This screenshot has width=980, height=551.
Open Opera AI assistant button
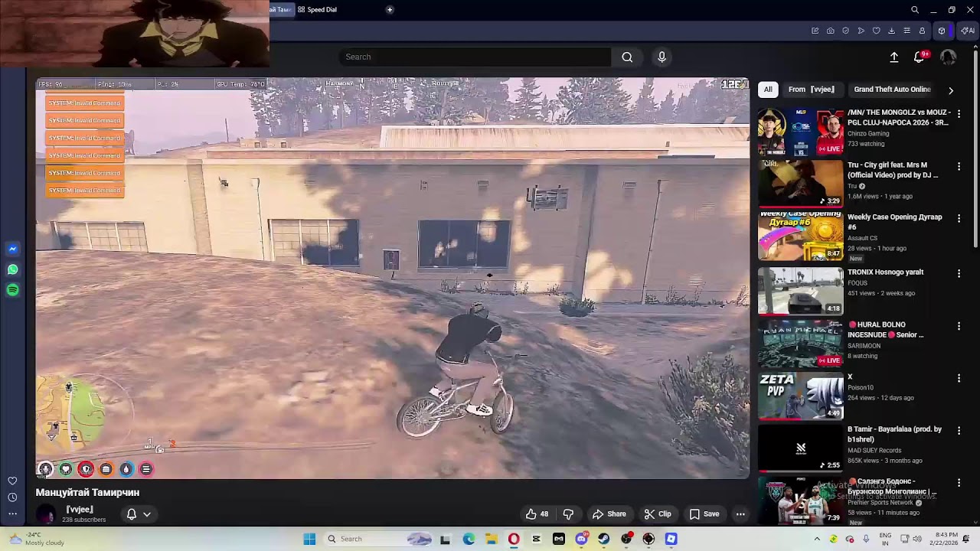pos(968,31)
